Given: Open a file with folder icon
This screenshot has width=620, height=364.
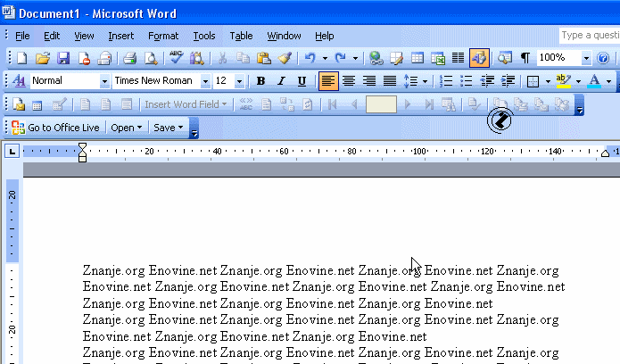Looking at the screenshot, I should click(x=43, y=58).
